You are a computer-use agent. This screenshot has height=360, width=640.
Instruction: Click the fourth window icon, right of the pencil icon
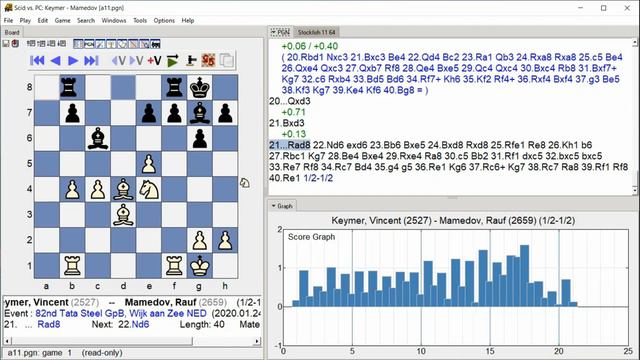tap(111, 44)
